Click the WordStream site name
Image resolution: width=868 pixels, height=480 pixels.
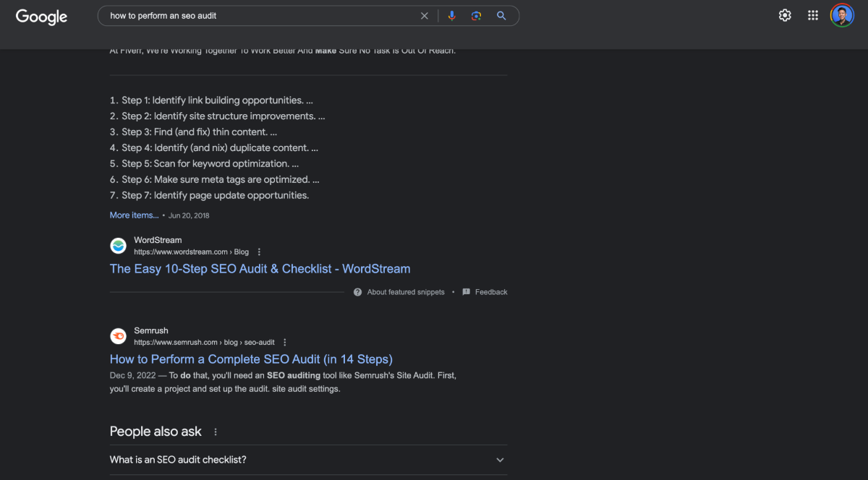pos(158,240)
